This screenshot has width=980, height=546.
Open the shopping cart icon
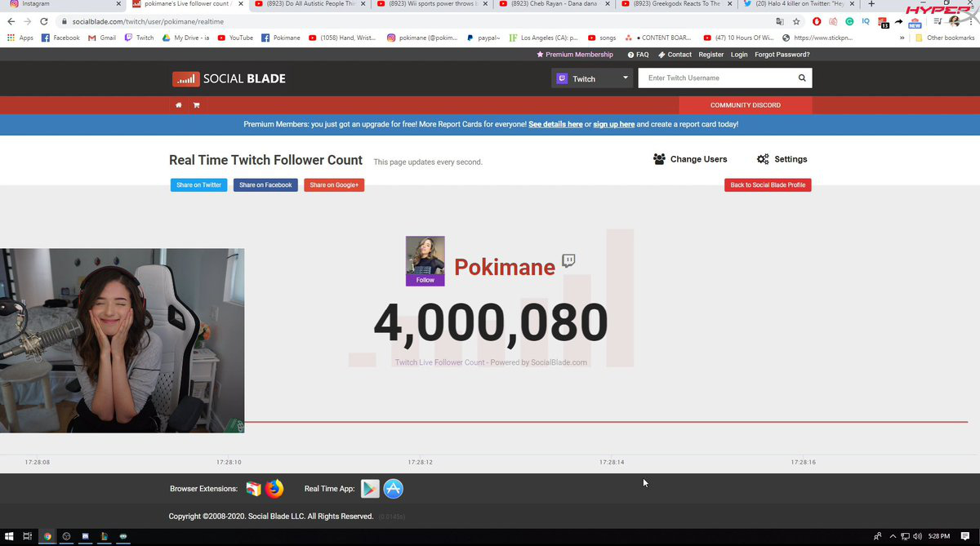coord(196,105)
